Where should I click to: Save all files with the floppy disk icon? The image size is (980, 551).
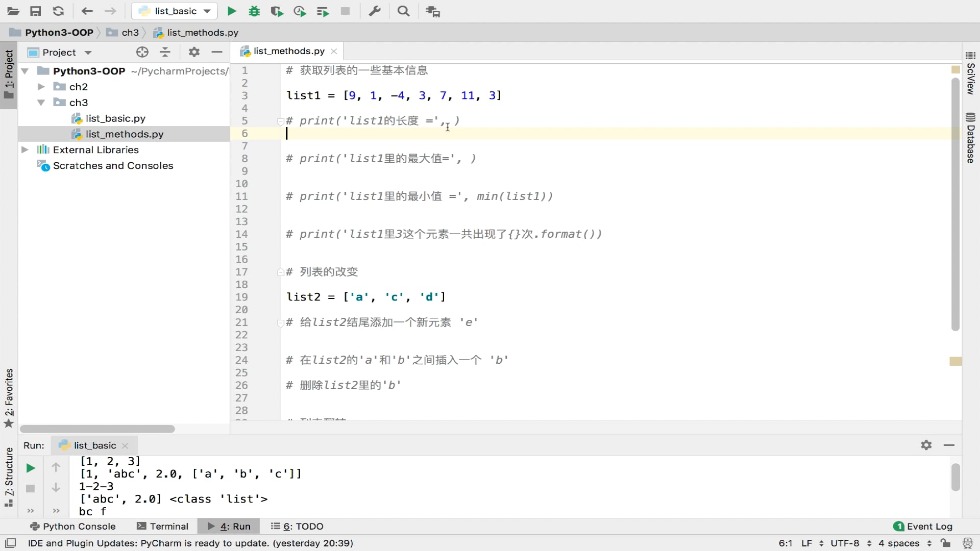tap(36, 11)
